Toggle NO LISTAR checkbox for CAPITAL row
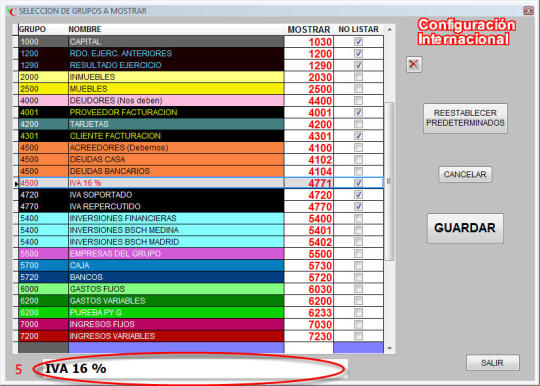This screenshot has width=540, height=386. click(358, 42)
